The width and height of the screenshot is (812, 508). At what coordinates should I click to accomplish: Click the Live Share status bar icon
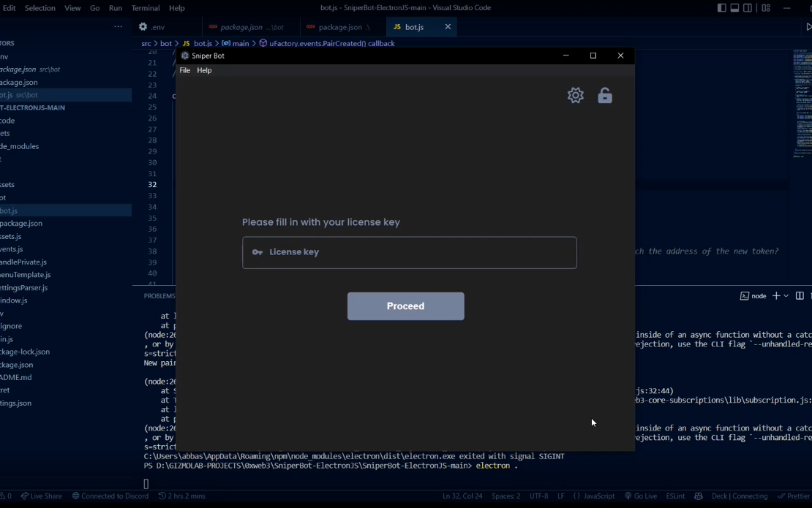pos(42,496)
